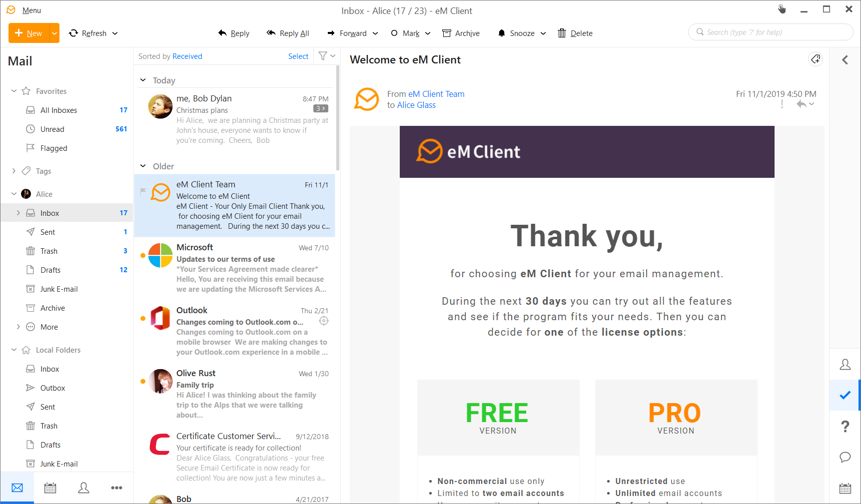Create a New email
The width and height of the screenshot is (861, 504).
click(x=29, y=33)
